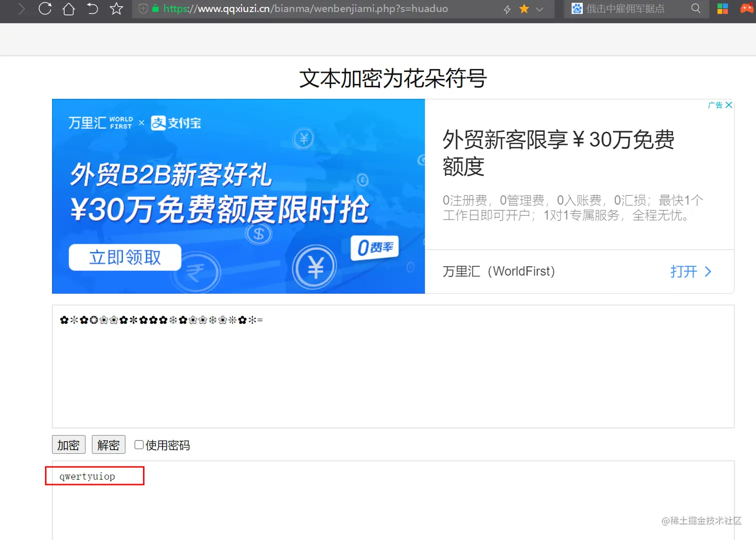
Task: Click the lightning speed mode icon
Action: click(x=507, y=9)
